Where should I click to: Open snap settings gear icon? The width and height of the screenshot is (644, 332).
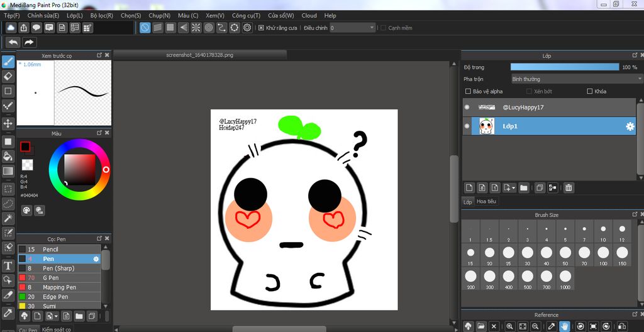[247, 28]
